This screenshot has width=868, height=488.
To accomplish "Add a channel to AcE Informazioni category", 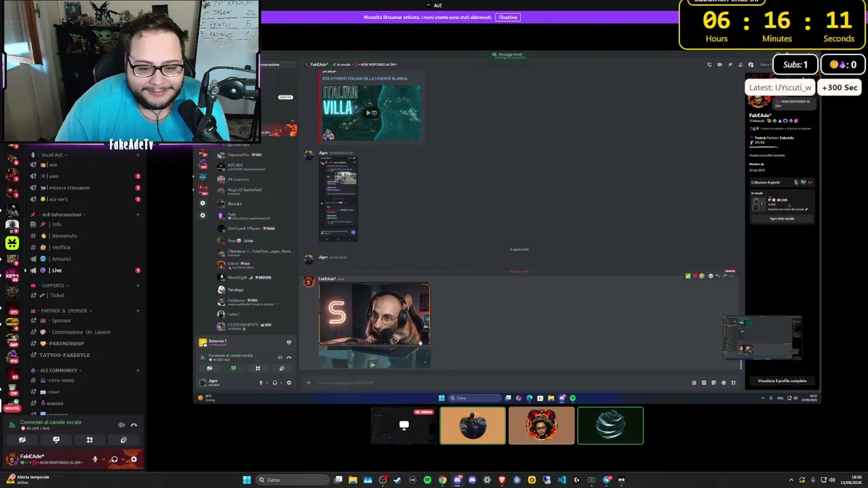I will [138, 215].
